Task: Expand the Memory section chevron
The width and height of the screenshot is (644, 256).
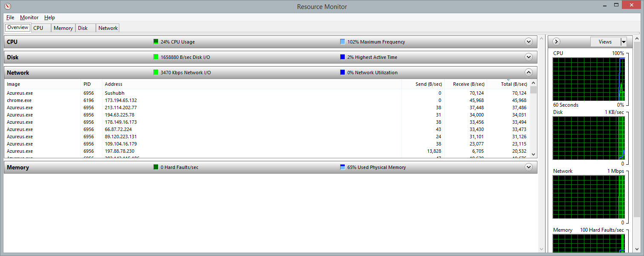Action: click(528, 167)
